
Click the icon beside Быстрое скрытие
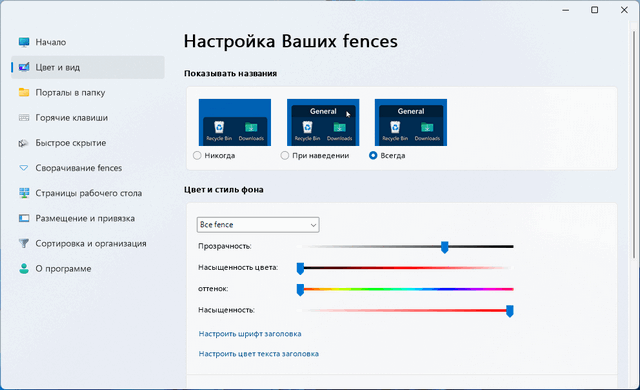23,143
